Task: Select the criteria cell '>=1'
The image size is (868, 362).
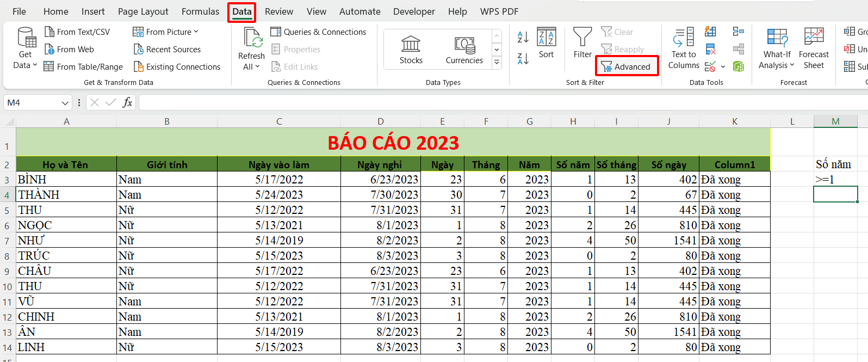Action: point(835,180)
